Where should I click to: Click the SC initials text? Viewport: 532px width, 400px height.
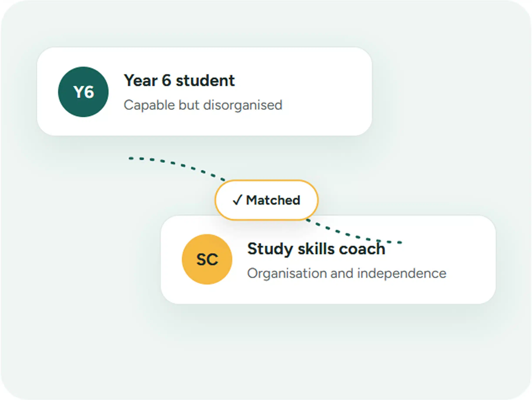coord(207,260)
